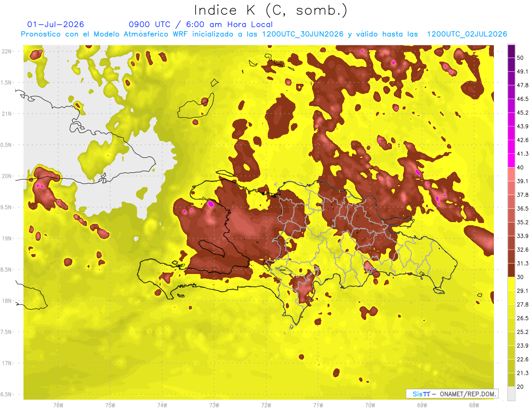
Task: Click the '22N' latitude label
Action: tap(8, 51)
